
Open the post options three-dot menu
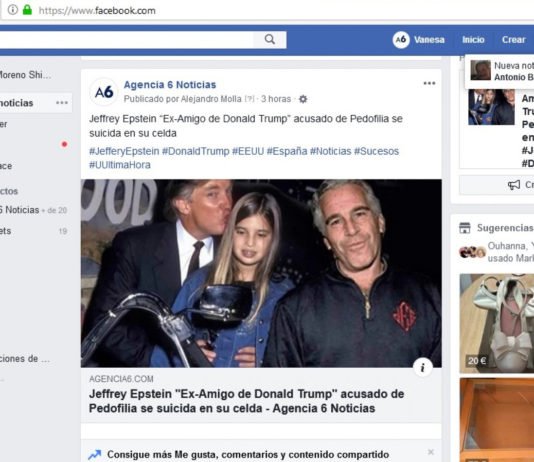(429, 83)
